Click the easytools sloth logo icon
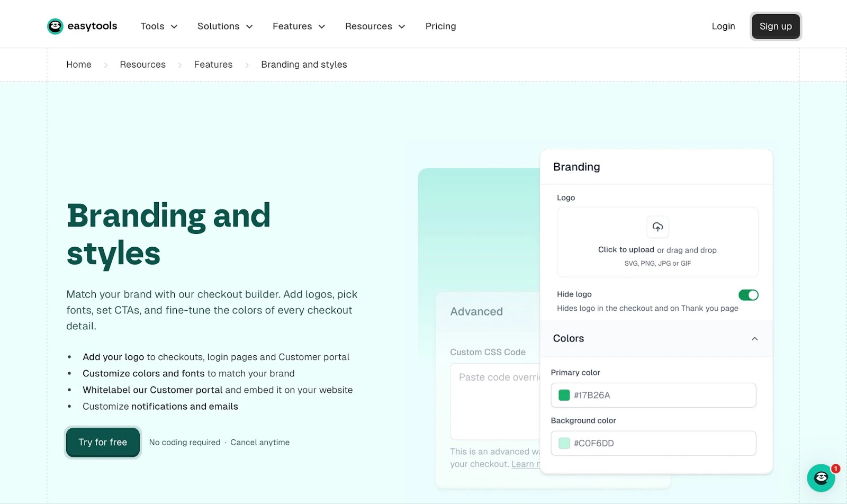The width and height of the screenshot is (847, 504). click(55, 26)
